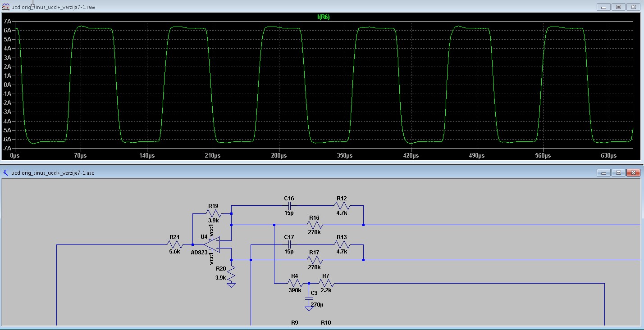
Task: Restore the waveform .raw window size
Action: (618, 7)
